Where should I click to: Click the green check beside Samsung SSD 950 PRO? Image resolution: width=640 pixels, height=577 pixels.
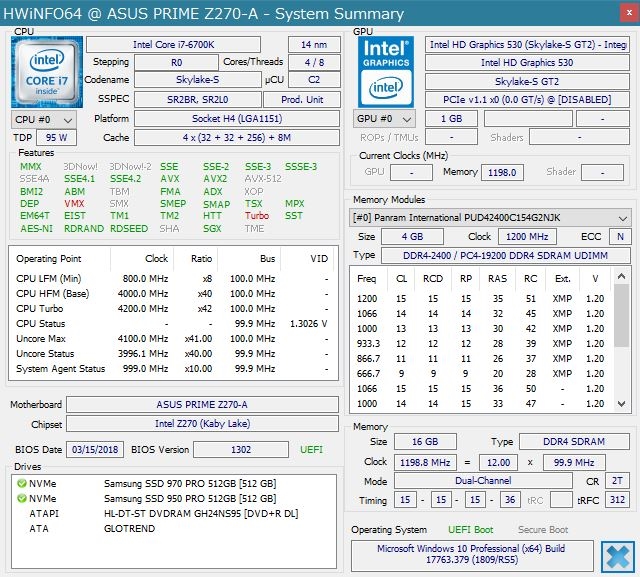21,498
